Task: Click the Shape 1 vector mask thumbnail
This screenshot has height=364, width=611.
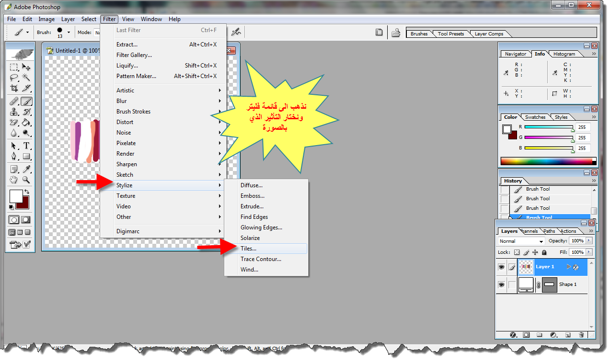Action: pyautogui.click(x=550, y=284)
